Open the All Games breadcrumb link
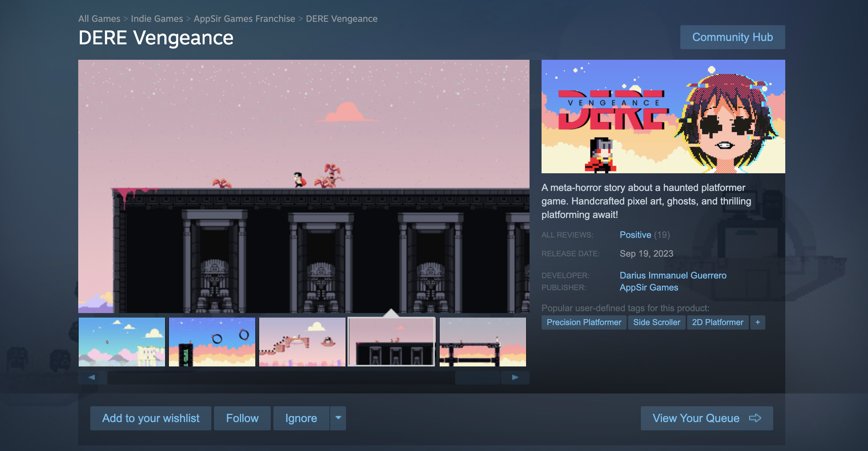The width and height of the screenshot is (868, 451). 99,18
